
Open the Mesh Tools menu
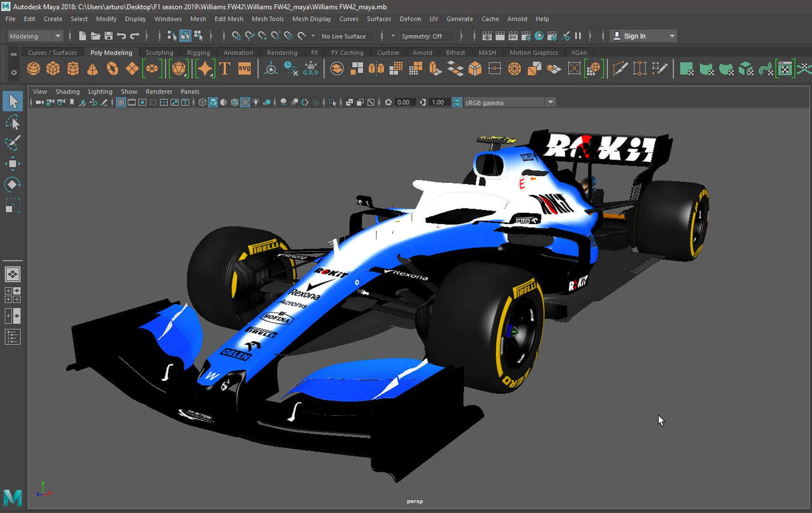268,19
